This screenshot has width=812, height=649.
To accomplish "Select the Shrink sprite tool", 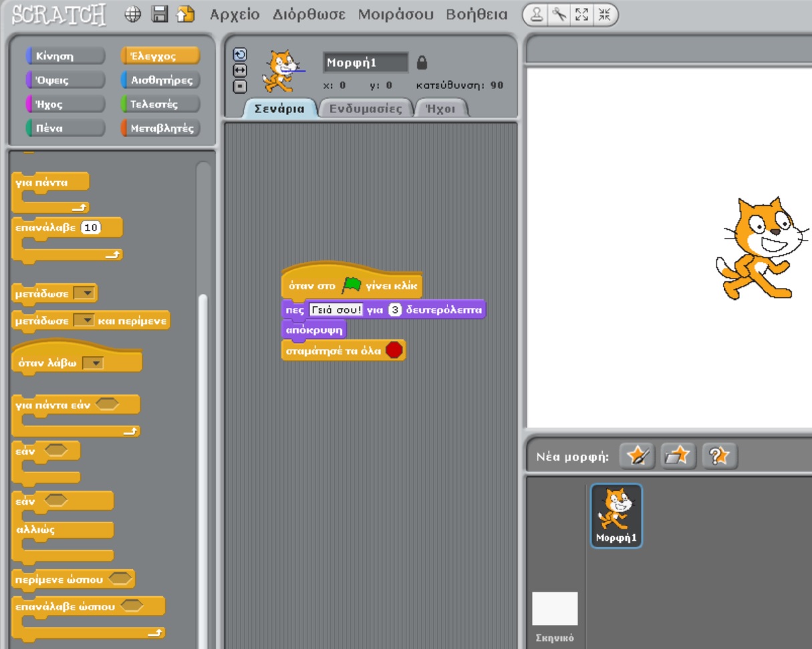I will point(604,15).
